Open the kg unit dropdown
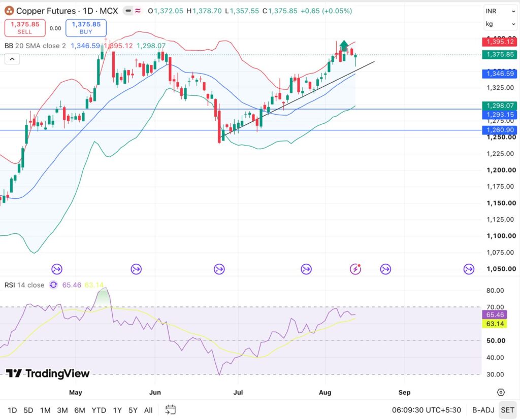Image resolution: width=520 pixels, height=420 pixels. tap(500, 24)
